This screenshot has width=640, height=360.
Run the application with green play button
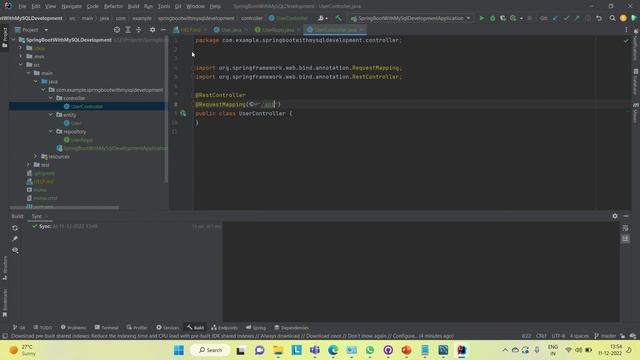(482, 18)
